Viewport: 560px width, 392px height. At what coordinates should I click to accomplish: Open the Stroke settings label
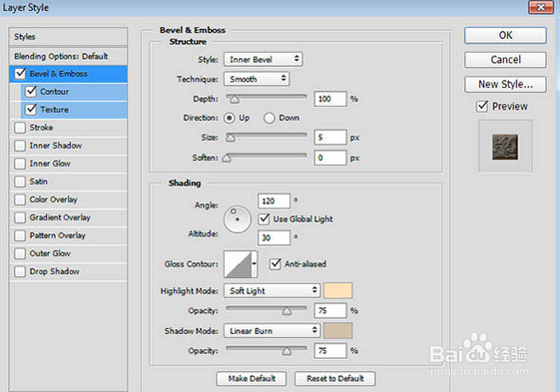pos(42,128)
